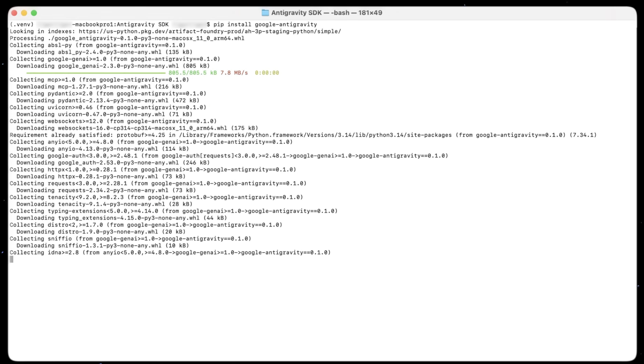The image size is (644, 364).
Task: Click the gray terminal cursor block
Action: tap(12, 260)
